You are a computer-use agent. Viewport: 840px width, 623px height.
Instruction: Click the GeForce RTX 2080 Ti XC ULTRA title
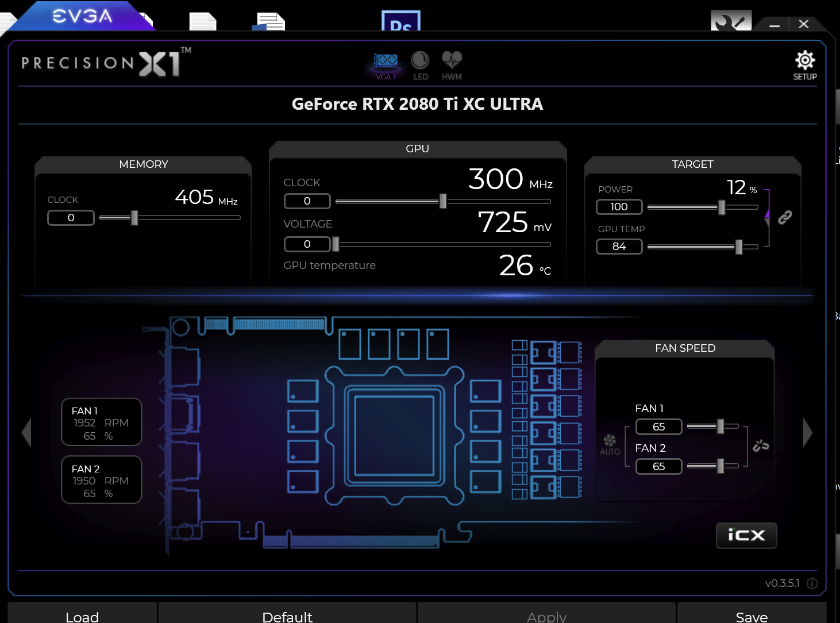click(x=418, y=104)
